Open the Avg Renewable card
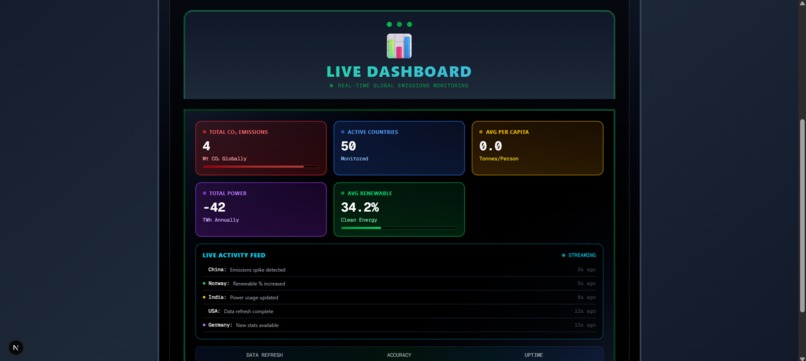 [399, 209]
